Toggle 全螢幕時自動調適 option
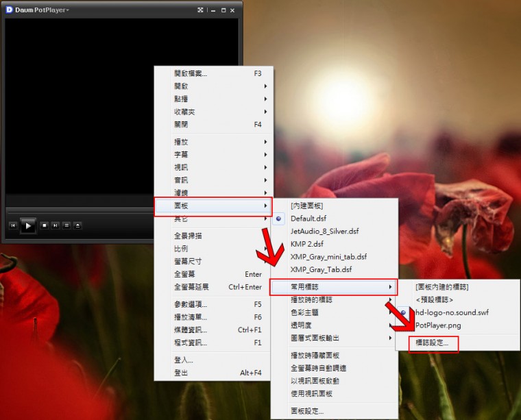The height and width of the screenshot is (420, 521). point(335,368)
